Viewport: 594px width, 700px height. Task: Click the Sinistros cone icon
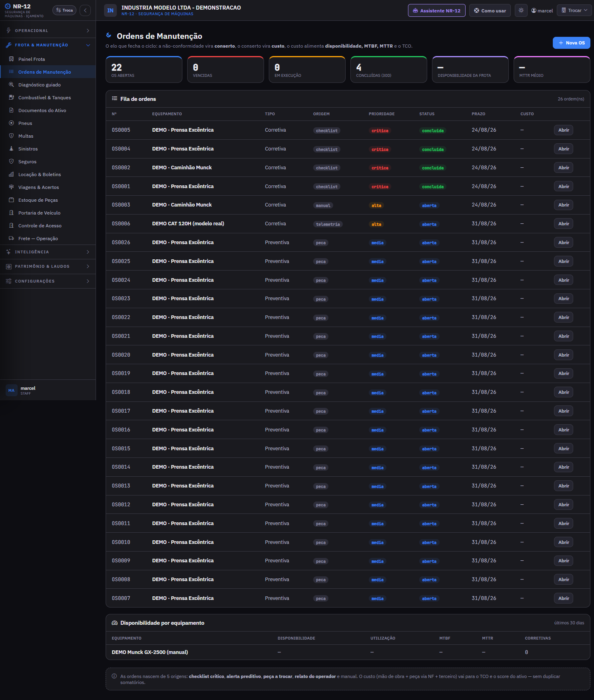coord(11,148)
